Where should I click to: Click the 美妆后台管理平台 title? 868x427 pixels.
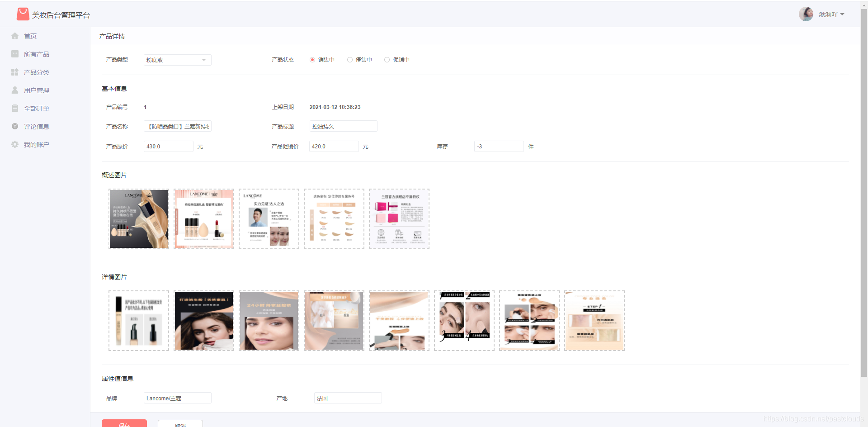pos(61,15)
